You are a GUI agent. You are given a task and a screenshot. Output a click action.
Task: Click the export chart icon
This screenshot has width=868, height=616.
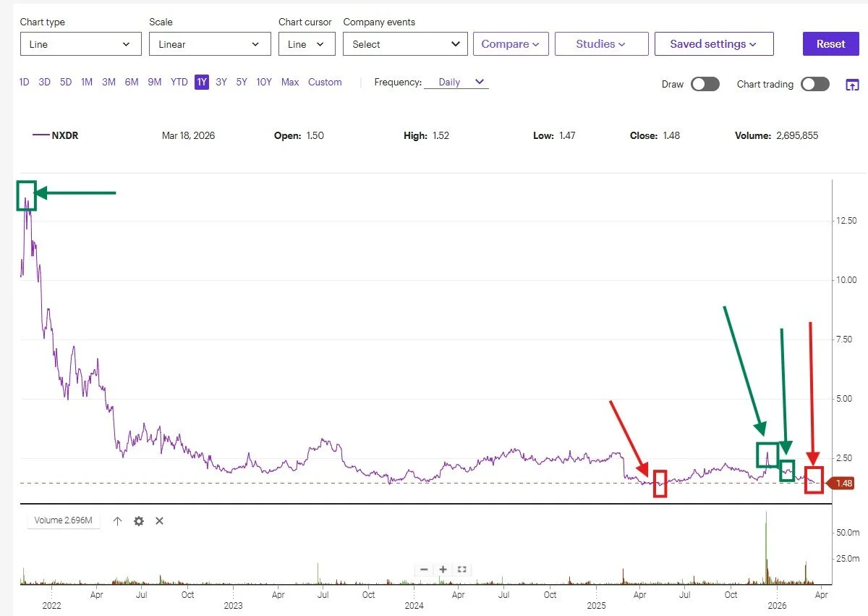[852, 85]
